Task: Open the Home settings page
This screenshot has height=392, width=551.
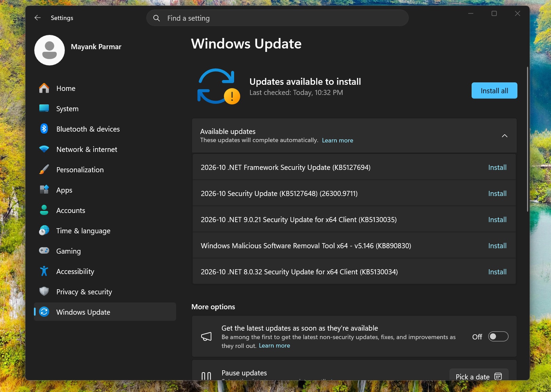Action: click(x=105, y=88)
